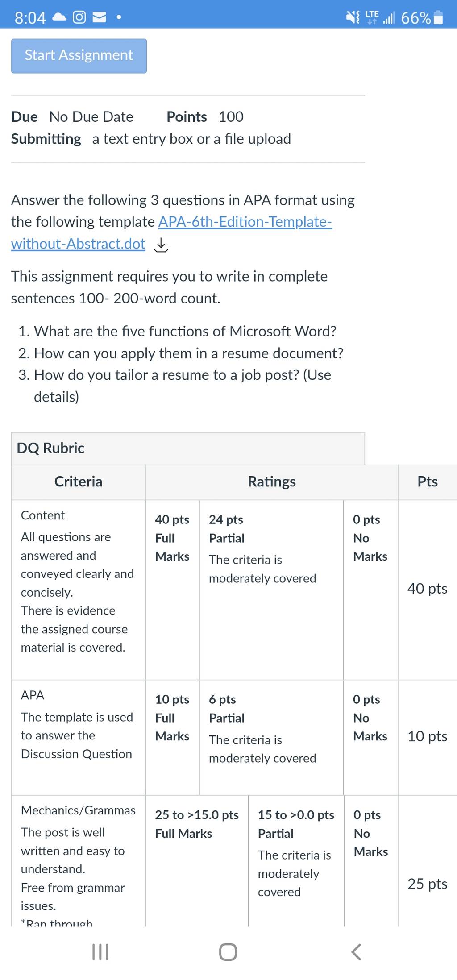The height and width of the screenshot is (980, 457).
Task: Tap the Criteria column header
Action: pos(79,482)
